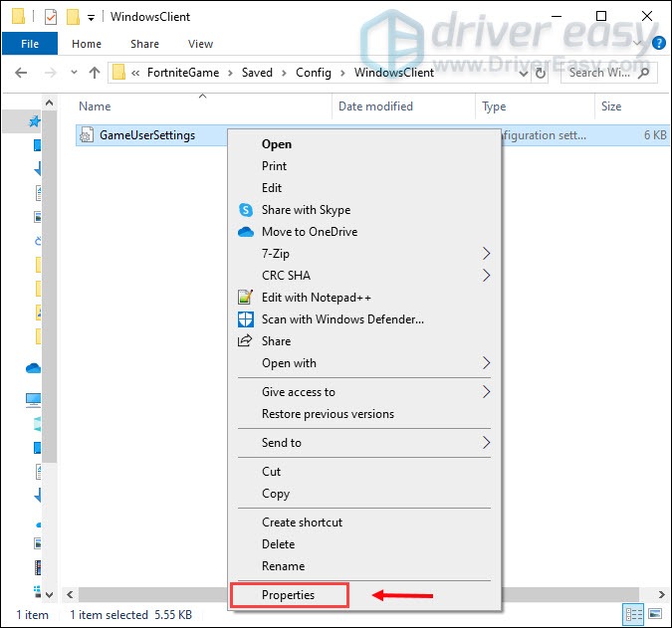
Task: Click the GameUserSettings file icon
Action: tap(87, 135)
